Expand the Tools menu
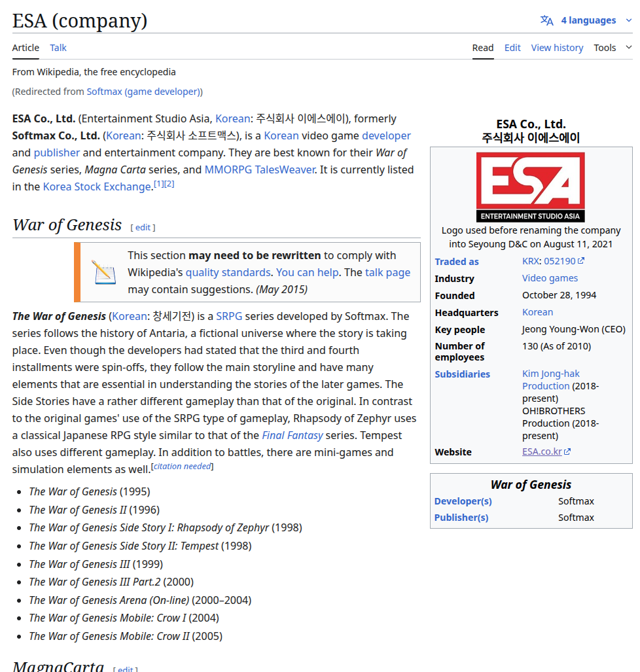Screen dimensions: 640x672 coord(613,48)
